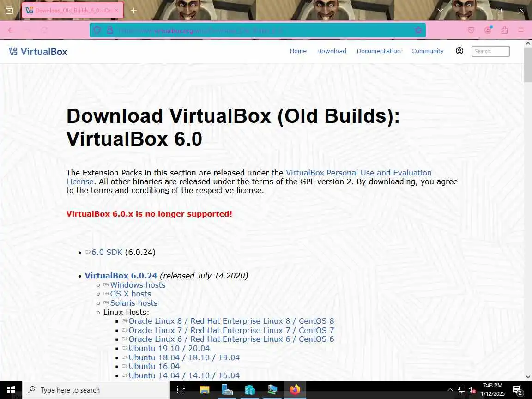This screenshot has height=399, width=532.
Task: Open the blue server taskbar icon
Action: (250, 390)
